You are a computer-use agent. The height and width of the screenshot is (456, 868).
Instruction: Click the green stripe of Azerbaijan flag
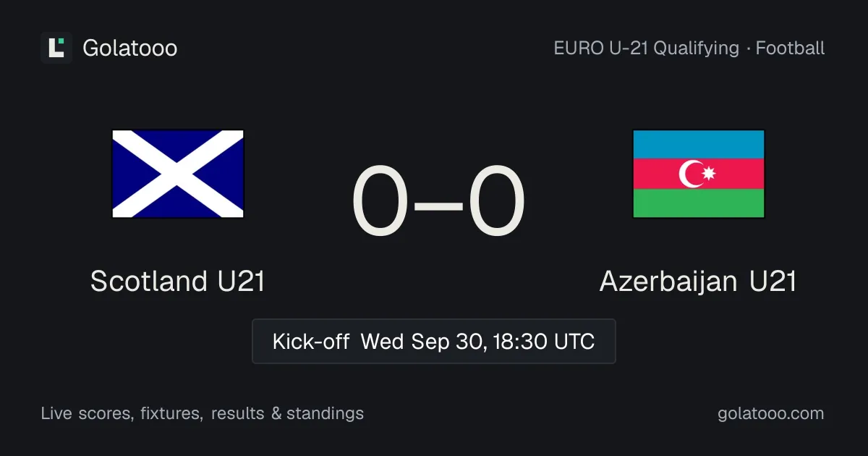699,203
